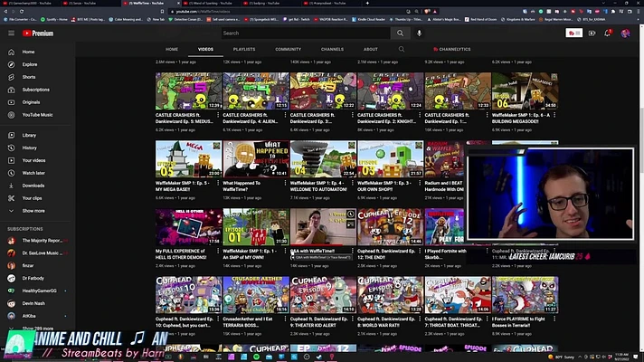Switch to channel HOME tab

(x=172, y=49)
